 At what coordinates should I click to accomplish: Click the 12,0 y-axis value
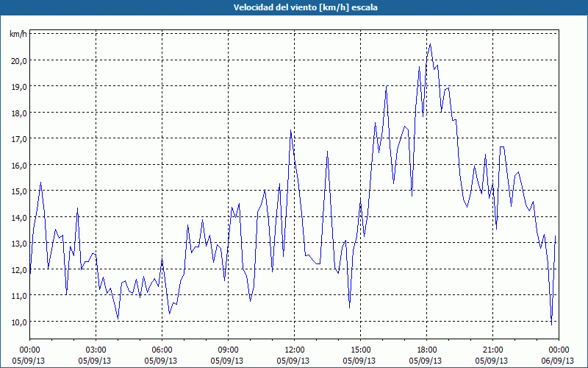click(19, 269)
